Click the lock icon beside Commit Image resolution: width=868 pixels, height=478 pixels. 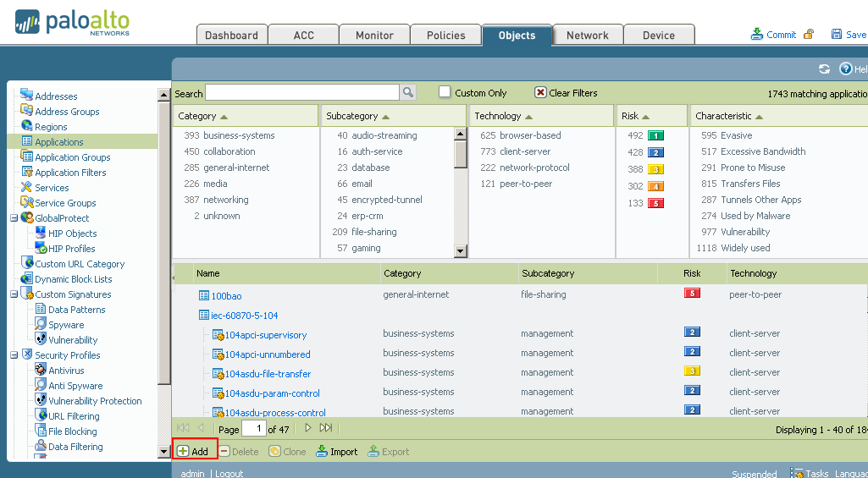(809, 35)
